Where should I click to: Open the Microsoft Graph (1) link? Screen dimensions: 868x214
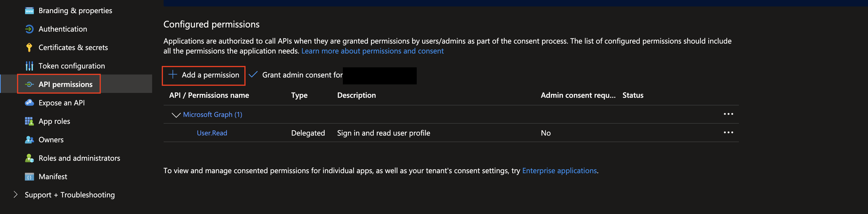tap(213, 115)
